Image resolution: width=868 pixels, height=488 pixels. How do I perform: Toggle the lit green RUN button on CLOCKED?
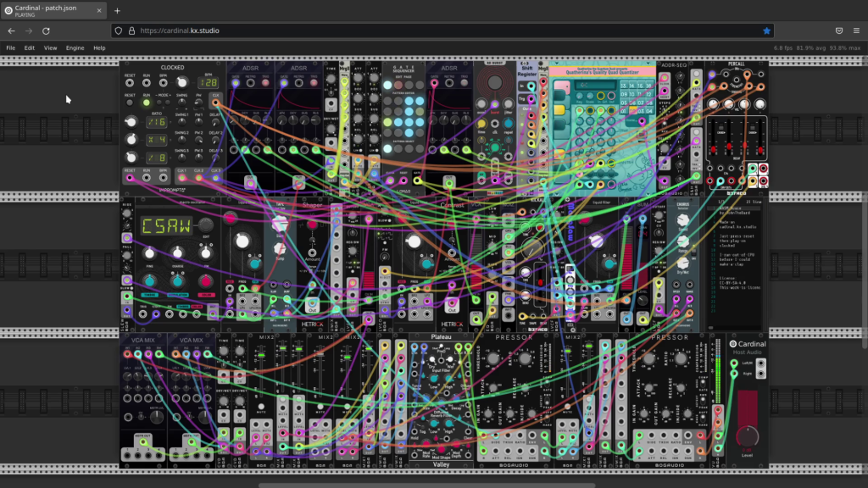(x=146, y=103)
